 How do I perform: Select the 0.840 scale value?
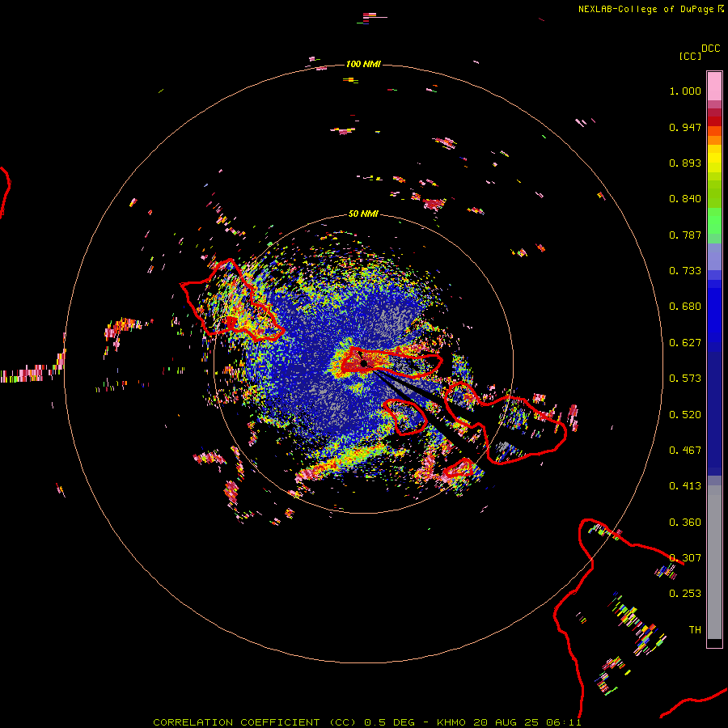(x=685, y=199)
